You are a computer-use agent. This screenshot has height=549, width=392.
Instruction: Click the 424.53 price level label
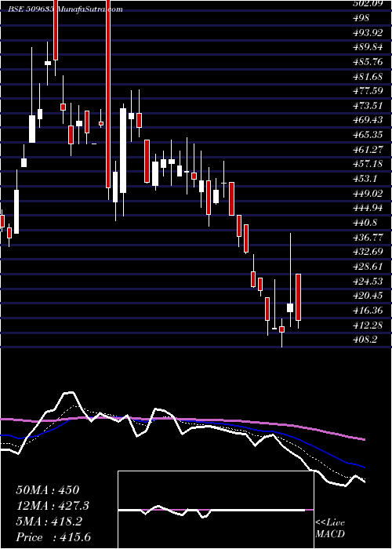click(368, 281)
